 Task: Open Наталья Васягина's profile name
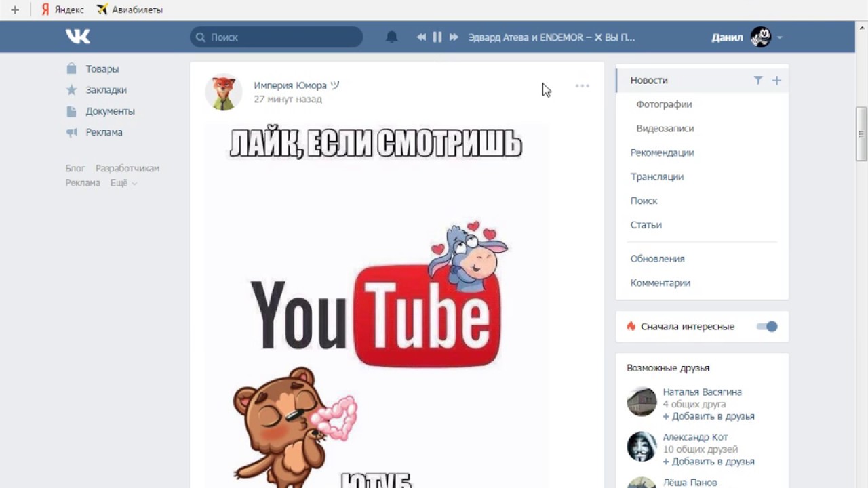(x=702, y=392)
